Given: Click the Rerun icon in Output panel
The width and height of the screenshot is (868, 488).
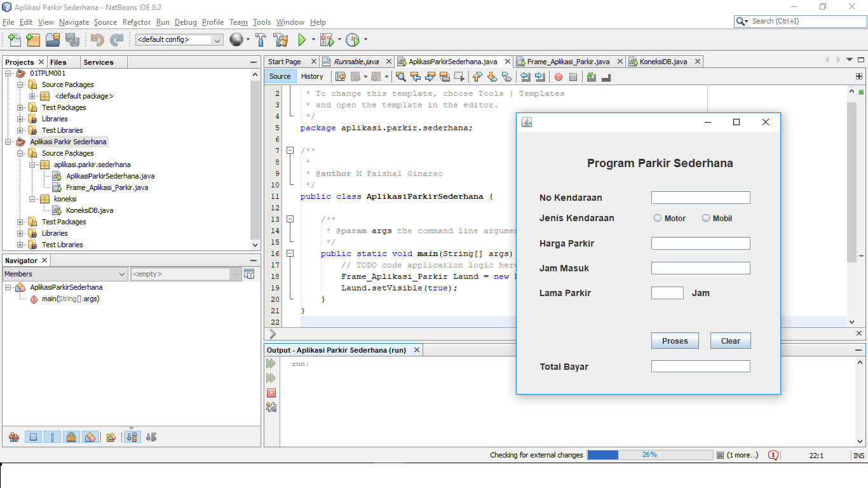Looking at the screenshot, I should (x=271, y=363).
